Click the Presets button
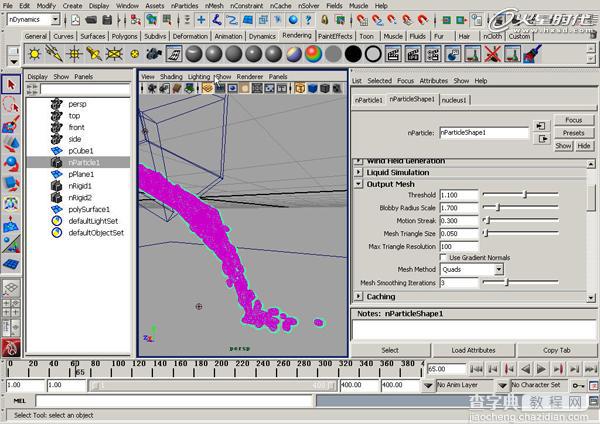The image size is (600, 424). coord(574,133)
